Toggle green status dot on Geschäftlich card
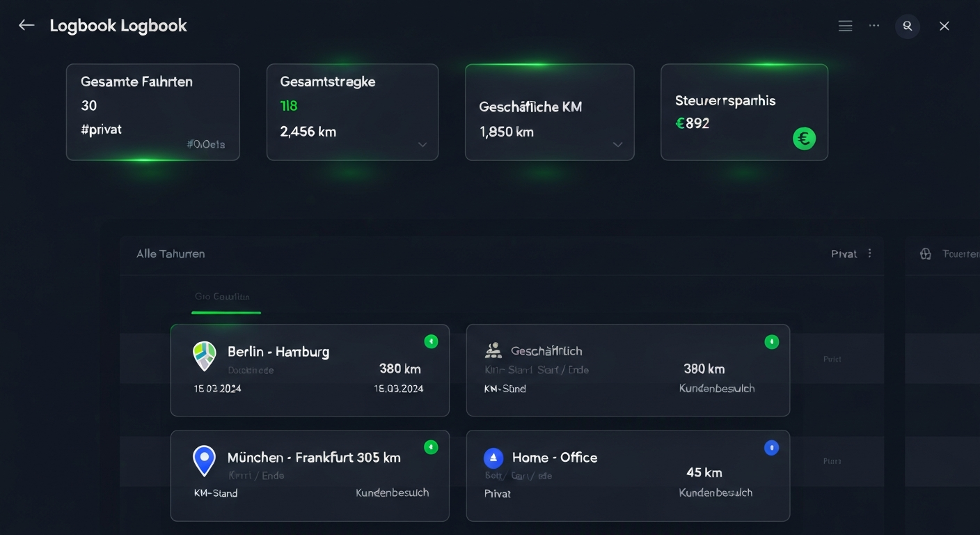This screenshot has width=980, height=535. coord(771,341)
